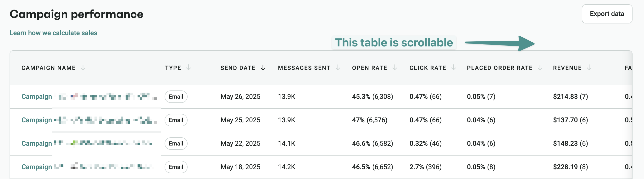The width and height of the screenshot is (644, 179).
Task: Open the May 26 campaign link
Action: point(37,96)
